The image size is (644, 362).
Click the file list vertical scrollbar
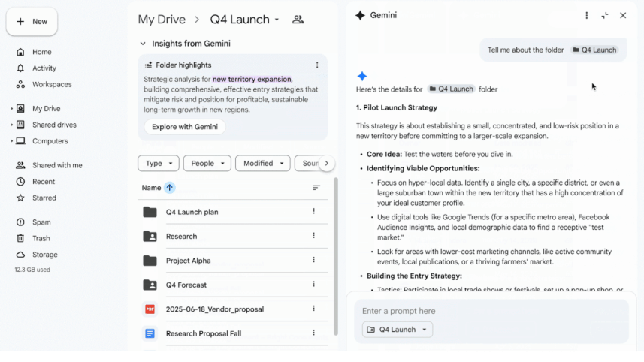336,257
